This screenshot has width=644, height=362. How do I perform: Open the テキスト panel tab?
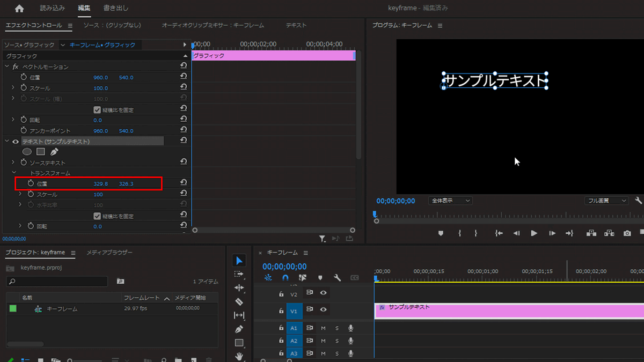point(296,25)
